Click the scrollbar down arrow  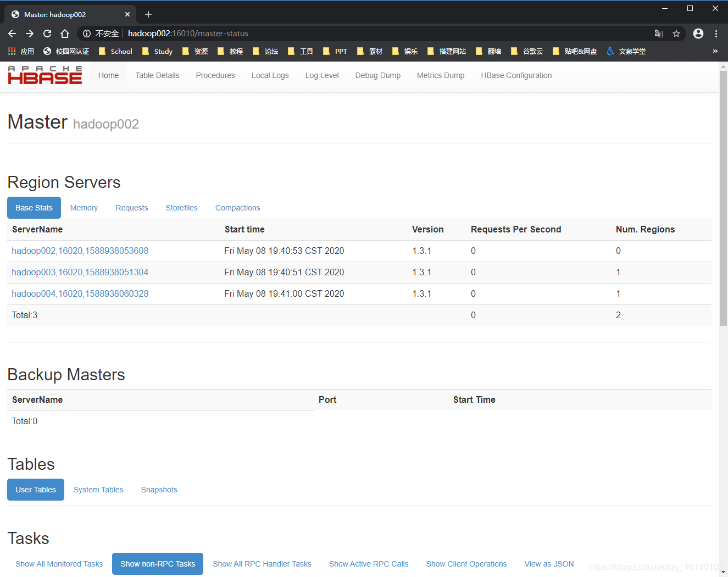(723, 572)
